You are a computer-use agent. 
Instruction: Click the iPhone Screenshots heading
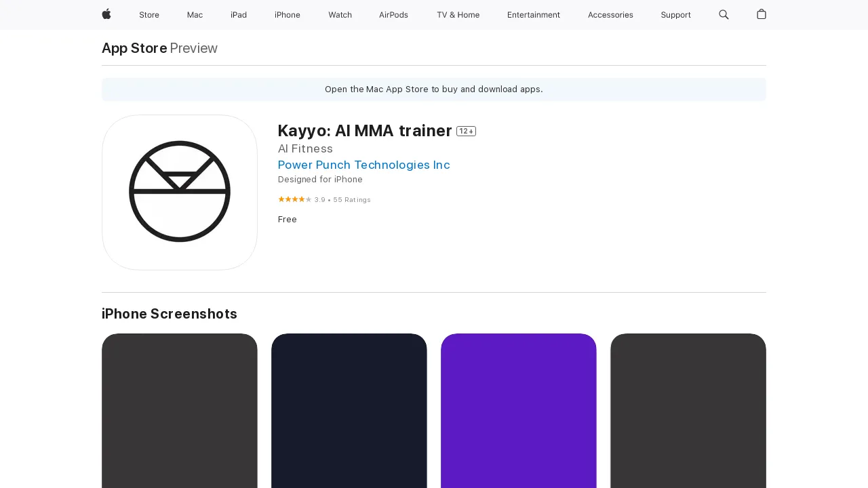click(x=170, y=314)
